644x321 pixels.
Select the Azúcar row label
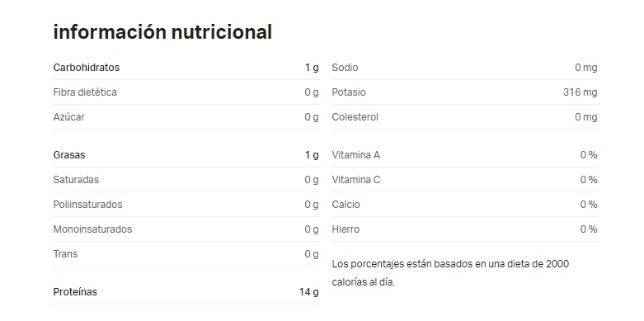[69, 116]
